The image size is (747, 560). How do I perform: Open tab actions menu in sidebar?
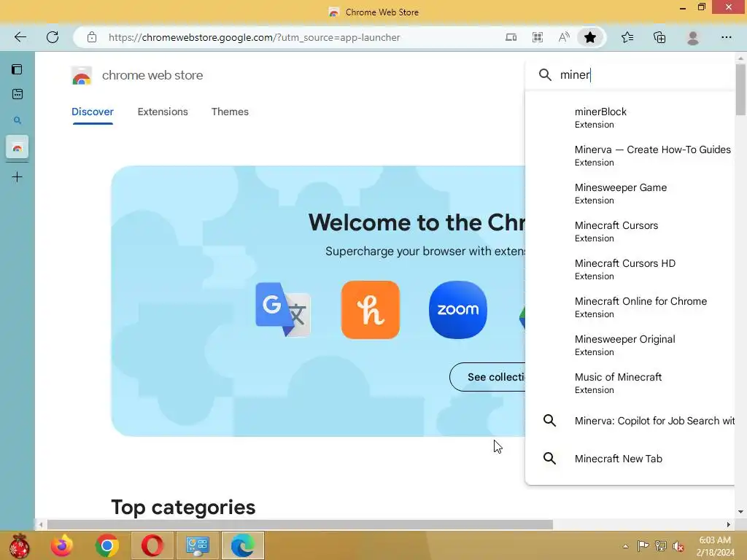click(x=18, y=69)
